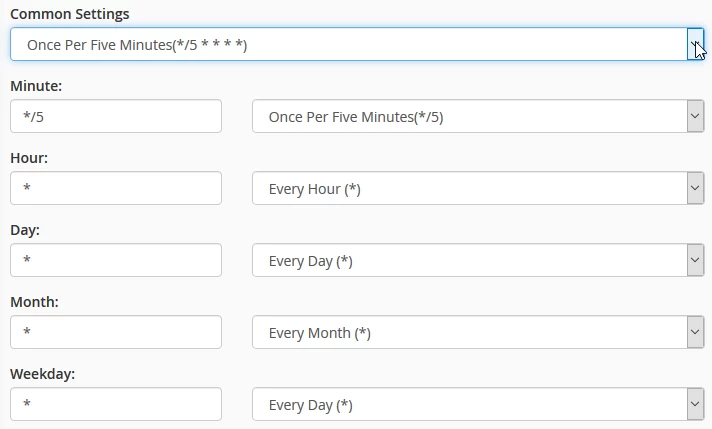
Task: Open the Common Settings dropdown list
Action: [x=348, y=44]
